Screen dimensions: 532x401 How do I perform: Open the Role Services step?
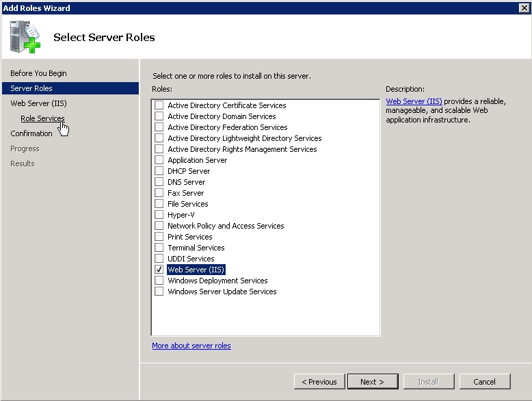[x=42, y=118]
